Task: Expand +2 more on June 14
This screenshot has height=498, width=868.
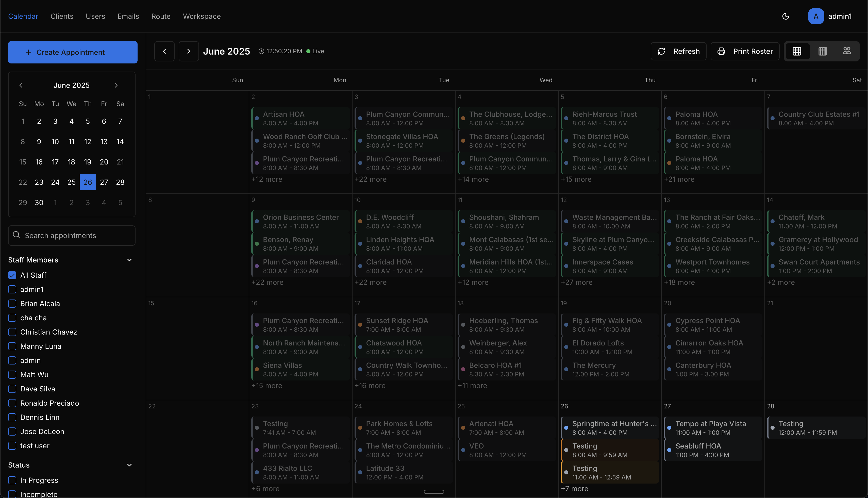Action: [x=780, y=282]
